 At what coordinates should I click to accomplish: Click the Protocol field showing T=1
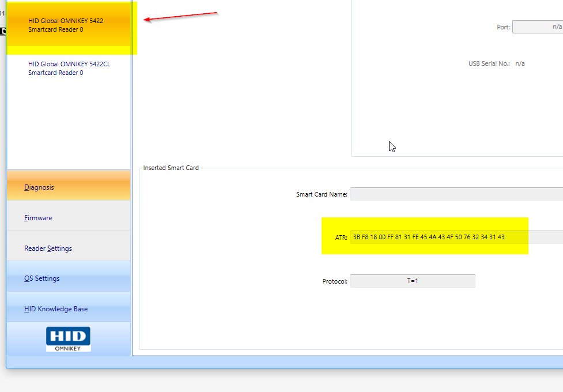[x=413, y=281]
